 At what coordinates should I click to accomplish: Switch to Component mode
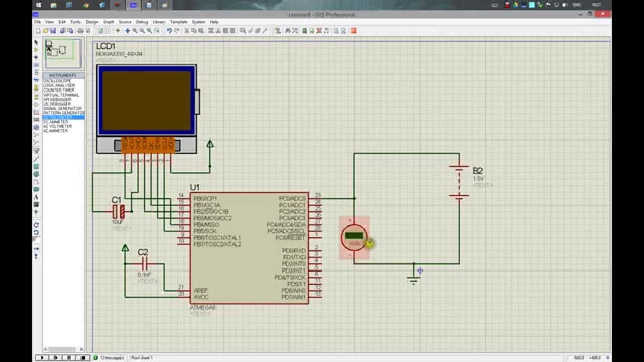[x=36, y=50]
